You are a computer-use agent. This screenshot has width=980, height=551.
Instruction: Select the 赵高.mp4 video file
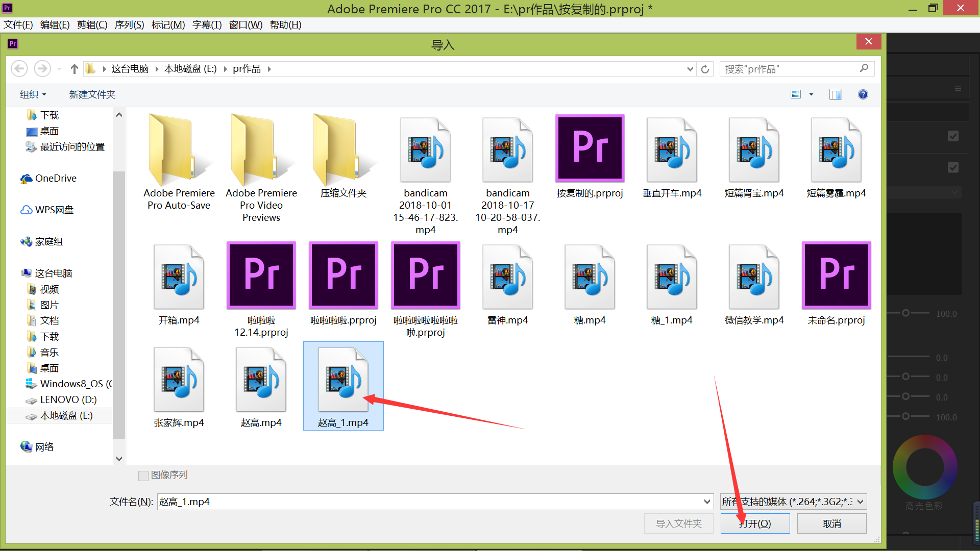[261, 380]
